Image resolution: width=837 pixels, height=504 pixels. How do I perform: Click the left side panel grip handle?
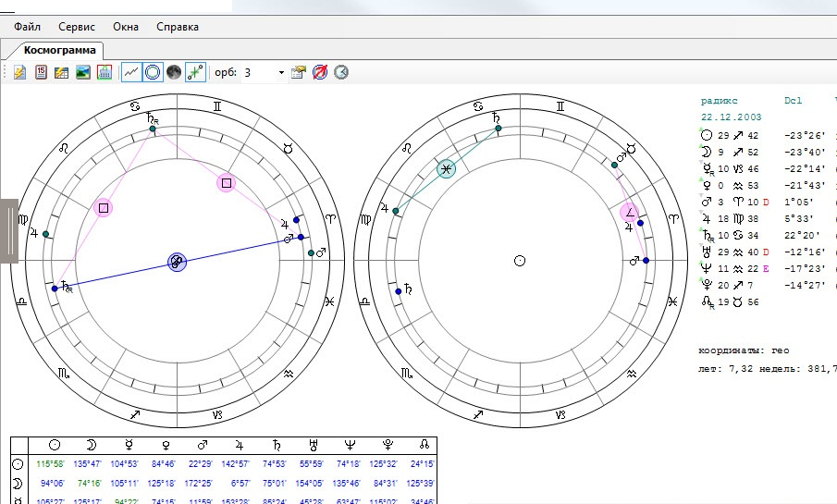tap(9, 230)
